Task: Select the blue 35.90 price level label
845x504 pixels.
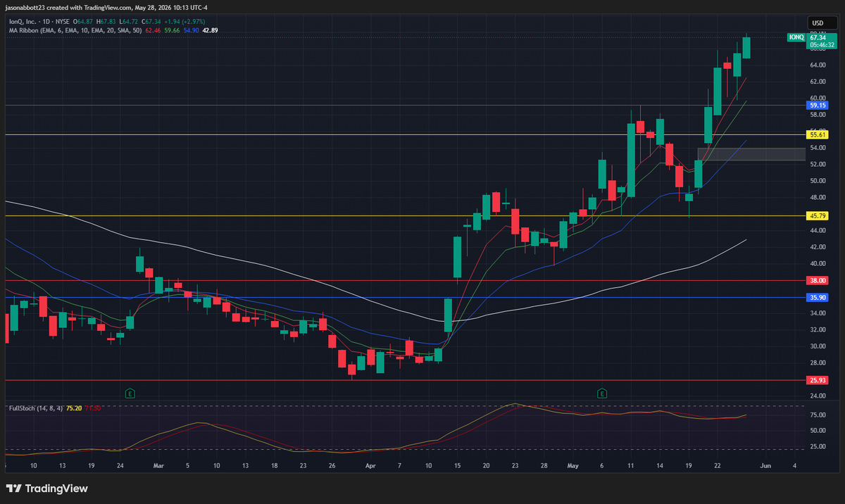Action: (818, 298)
